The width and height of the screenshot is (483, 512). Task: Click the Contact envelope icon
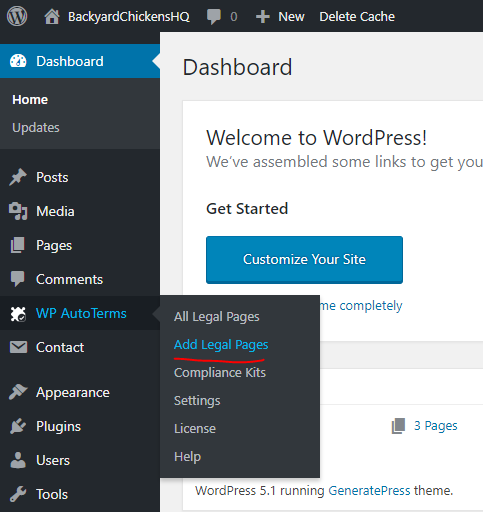pyautogui.click(x=18, y=347)
